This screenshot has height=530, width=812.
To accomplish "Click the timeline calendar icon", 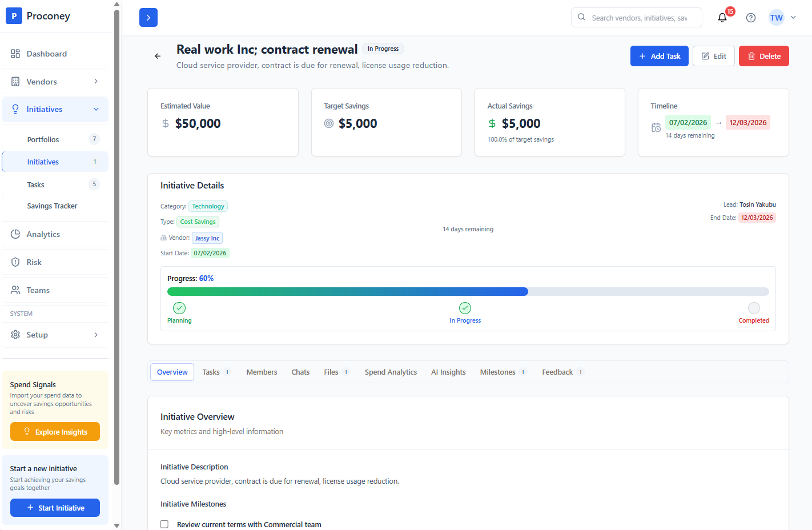I will pos(656,127).
